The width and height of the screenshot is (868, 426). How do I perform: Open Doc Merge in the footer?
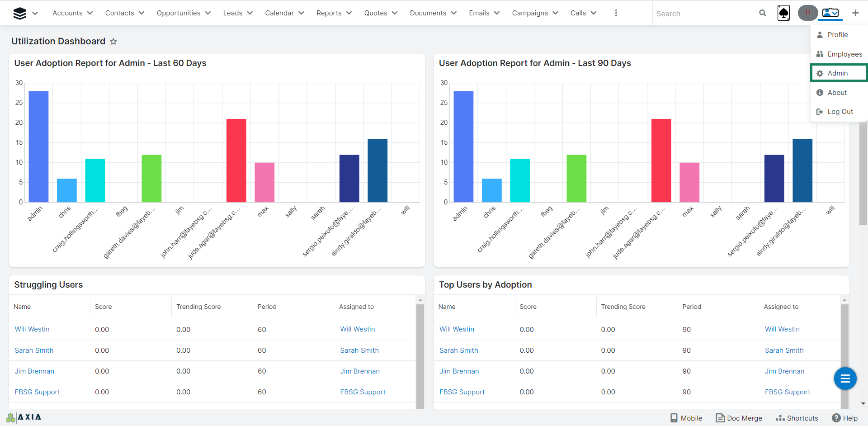739,418
